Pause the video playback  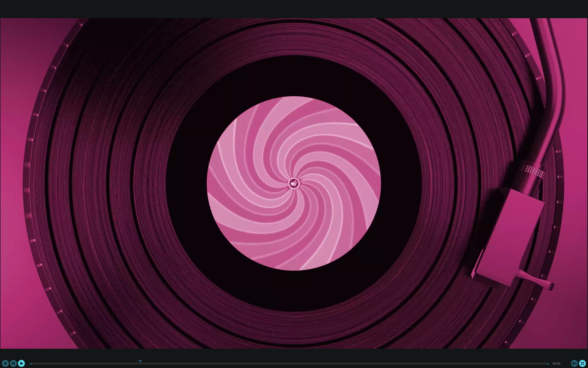pos(13,363)
